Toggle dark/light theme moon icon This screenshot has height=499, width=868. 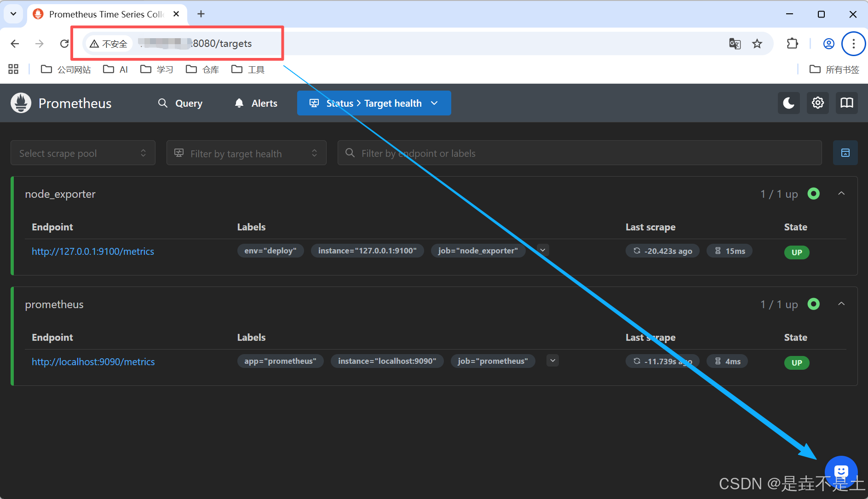click(788, 103)
